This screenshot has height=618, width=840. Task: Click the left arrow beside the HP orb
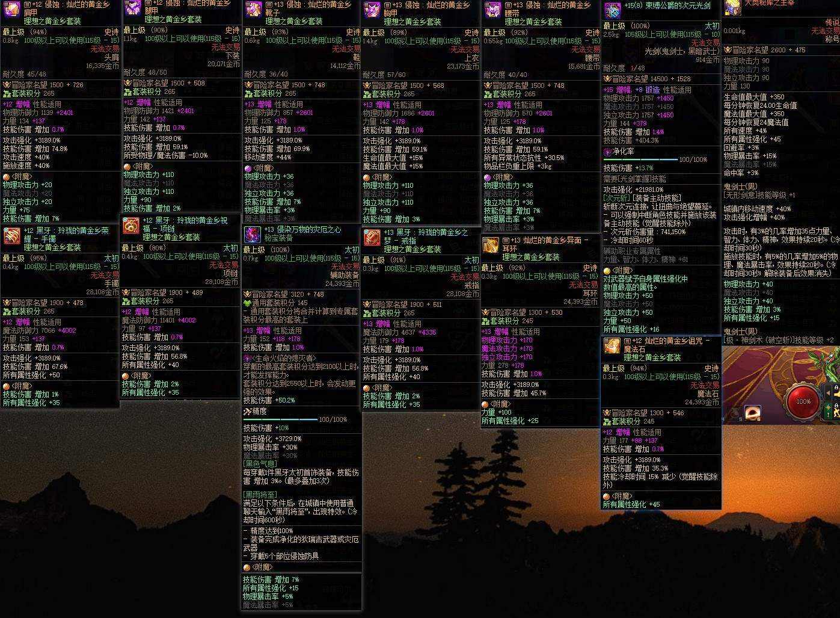click(x=829, y=392)
